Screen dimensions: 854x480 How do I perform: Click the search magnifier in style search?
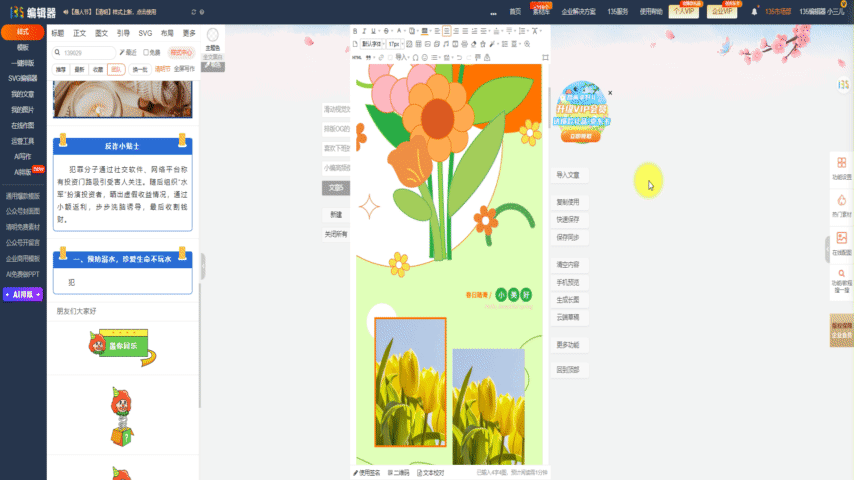pos(57,52)
